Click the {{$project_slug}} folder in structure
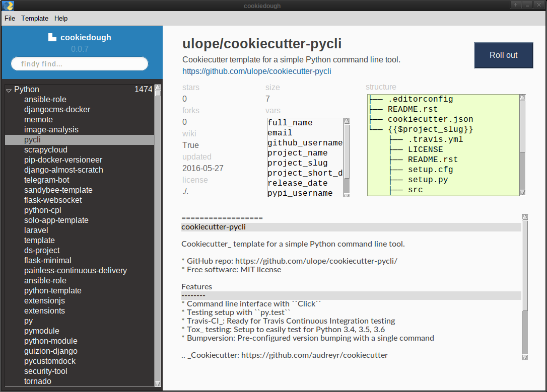 [431, 130]
